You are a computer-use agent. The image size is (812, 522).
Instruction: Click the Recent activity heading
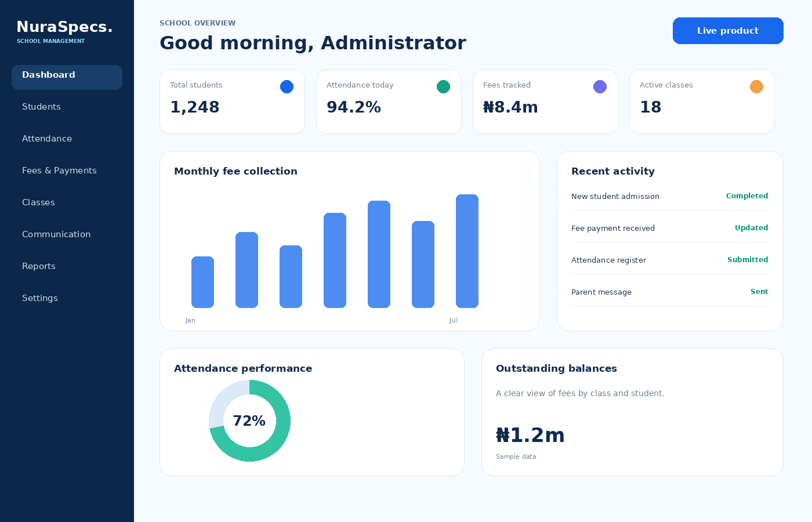coord(613,171)
